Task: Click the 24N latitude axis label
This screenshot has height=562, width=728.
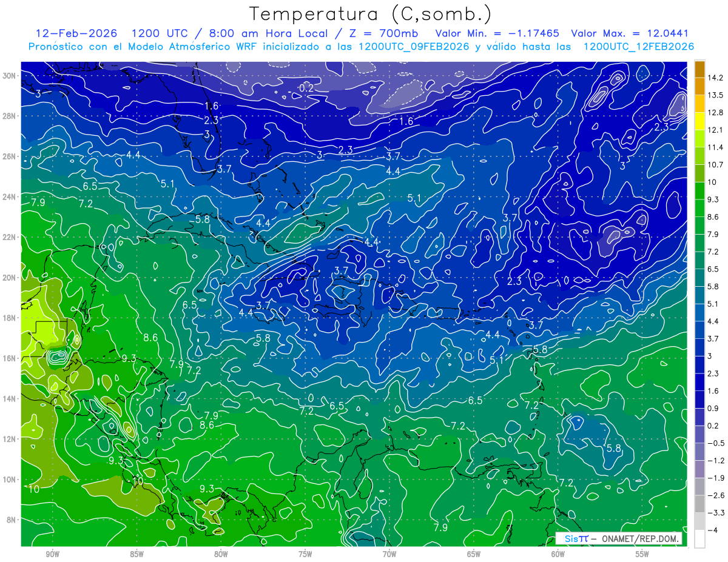Action: [10, 196]
